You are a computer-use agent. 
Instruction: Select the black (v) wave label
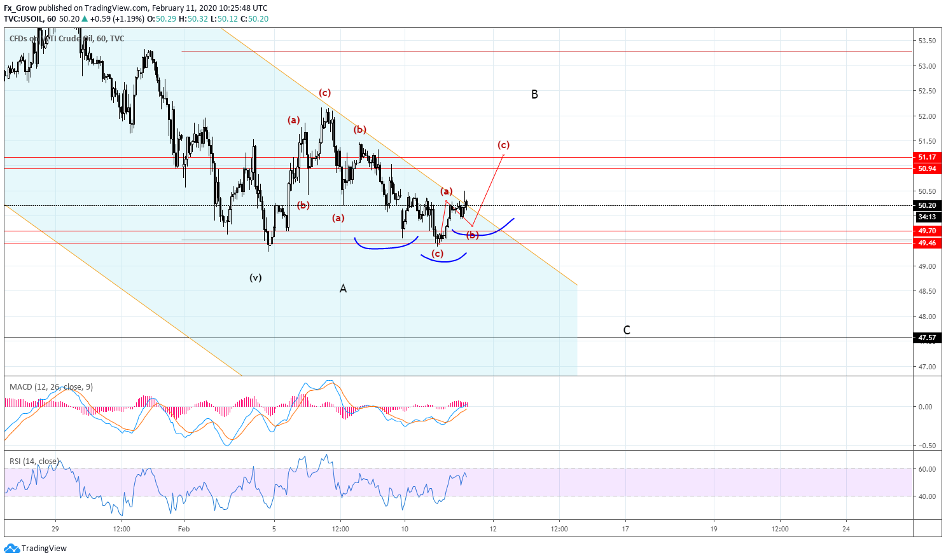255,277
